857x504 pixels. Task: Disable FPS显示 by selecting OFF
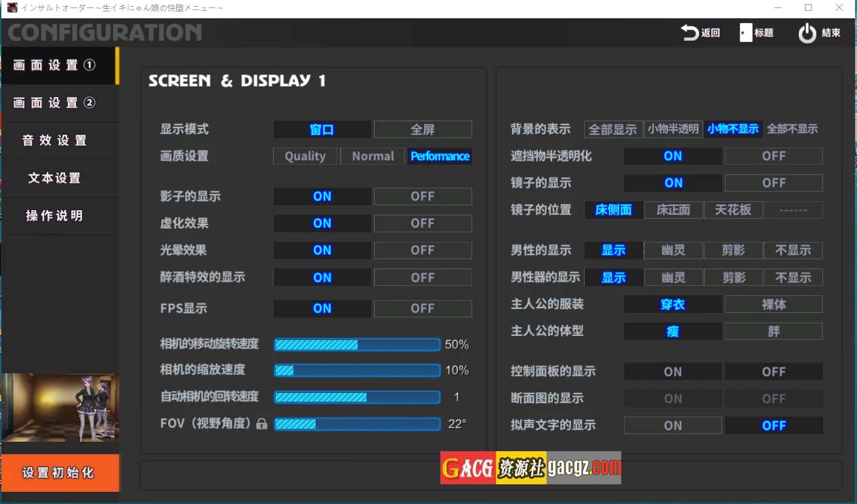[422, 308]
